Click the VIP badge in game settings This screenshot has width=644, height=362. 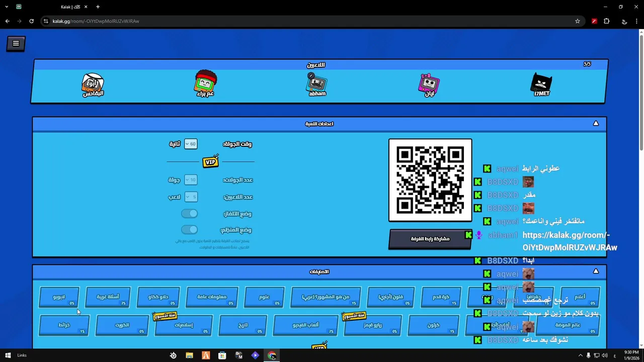[x=211, y=161]
